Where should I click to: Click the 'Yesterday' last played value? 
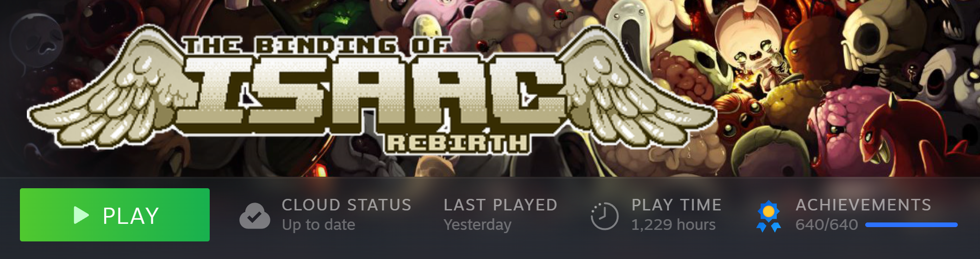pos(477,225)
